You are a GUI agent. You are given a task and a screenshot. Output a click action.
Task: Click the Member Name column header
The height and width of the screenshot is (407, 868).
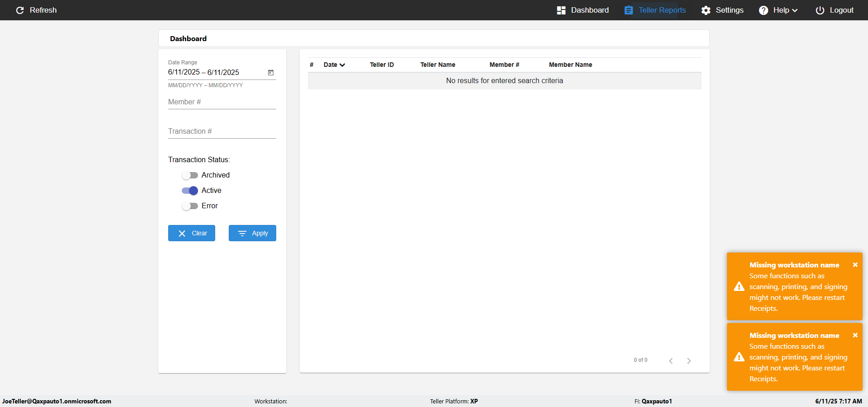click(571, 65)
